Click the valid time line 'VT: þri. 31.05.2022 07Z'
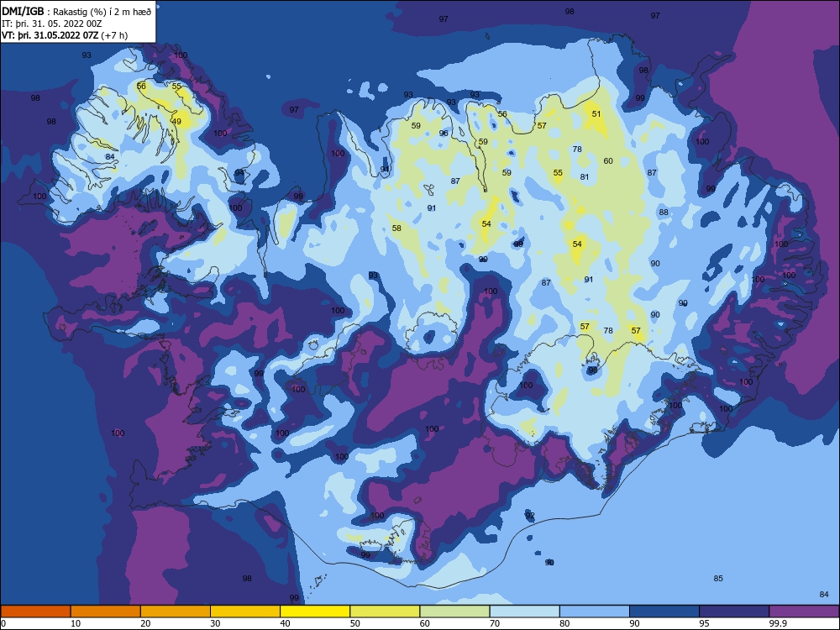This screenshot has height=630, width=840. click(50, 35)
